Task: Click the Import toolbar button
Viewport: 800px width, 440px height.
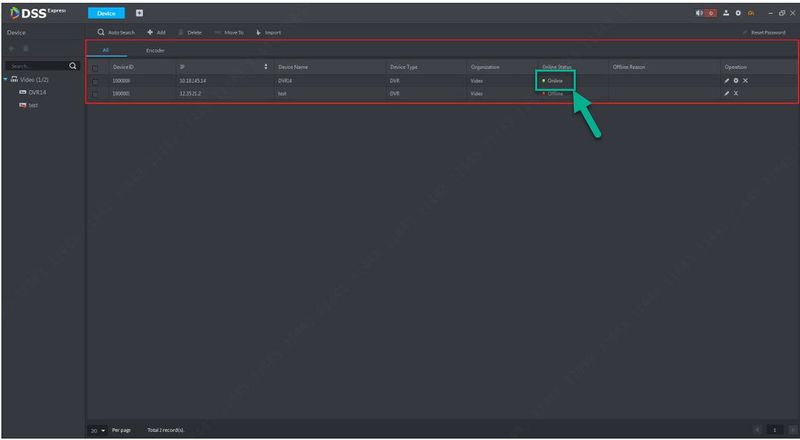Action: (x=268, y=32)
